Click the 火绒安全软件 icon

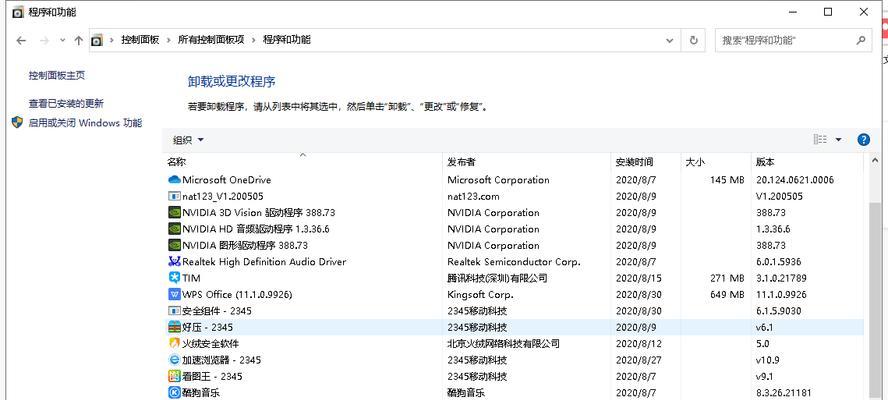pyautogui.click(x=174, y=343)
